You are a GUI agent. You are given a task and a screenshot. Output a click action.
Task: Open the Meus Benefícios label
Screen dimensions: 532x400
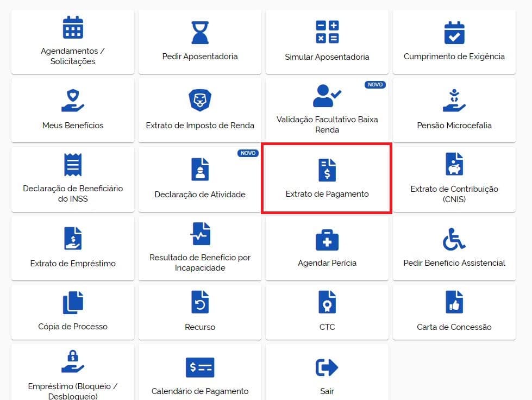(x=73, y=125)
